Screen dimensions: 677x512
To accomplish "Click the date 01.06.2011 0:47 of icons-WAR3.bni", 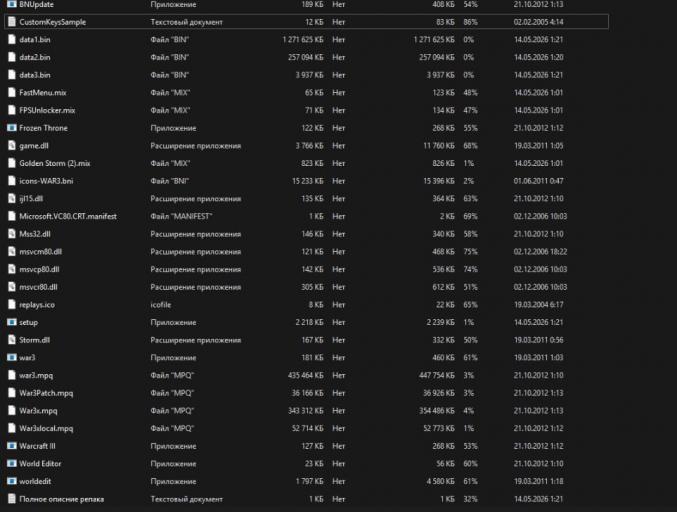I will pyautogui.click(x=538, y=181).
